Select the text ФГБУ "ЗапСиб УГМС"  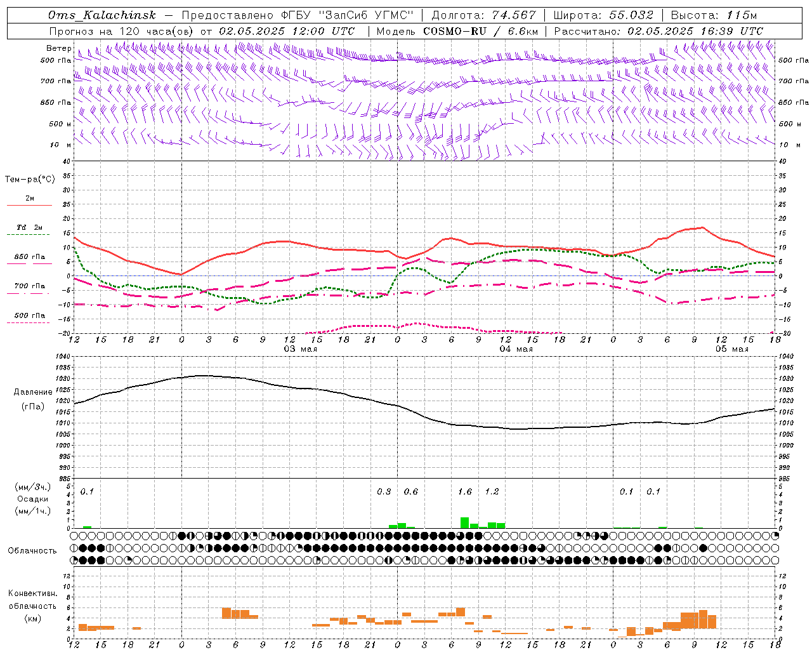click(x=347, y=15)
